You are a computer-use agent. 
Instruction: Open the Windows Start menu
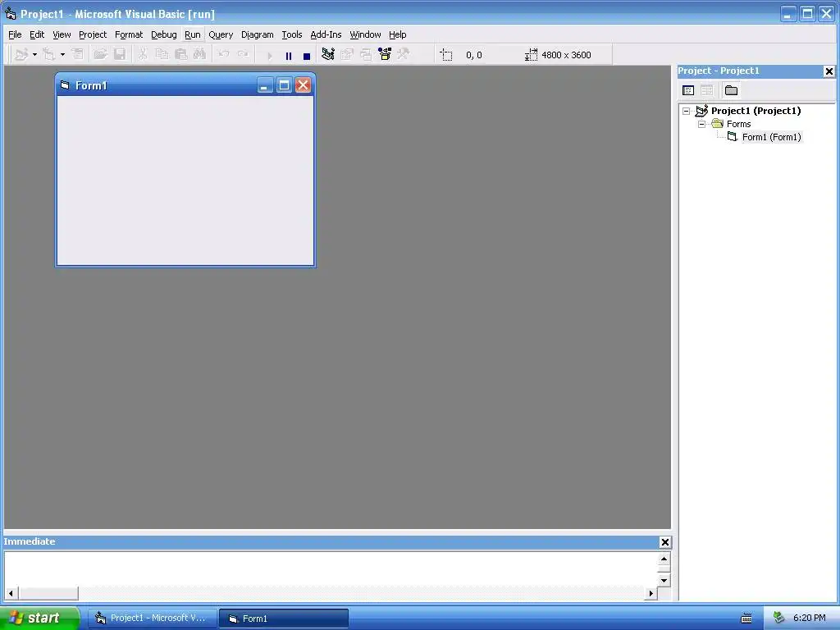[x=39, y=618]
